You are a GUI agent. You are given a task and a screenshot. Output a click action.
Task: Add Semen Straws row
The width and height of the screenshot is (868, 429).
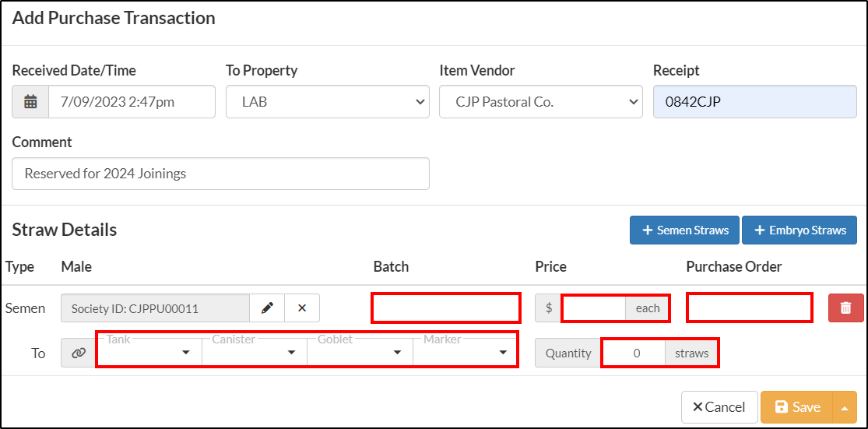(684, 230)
